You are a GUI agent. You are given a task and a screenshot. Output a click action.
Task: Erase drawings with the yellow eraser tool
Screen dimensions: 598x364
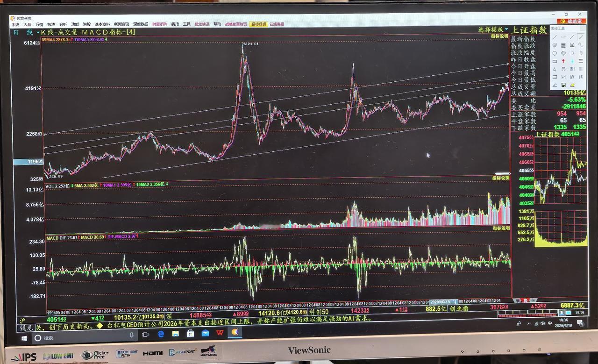point(572,85)
